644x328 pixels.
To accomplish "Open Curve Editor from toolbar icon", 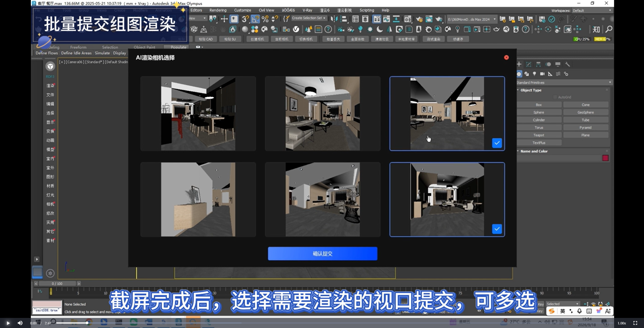I will [386, 19].
